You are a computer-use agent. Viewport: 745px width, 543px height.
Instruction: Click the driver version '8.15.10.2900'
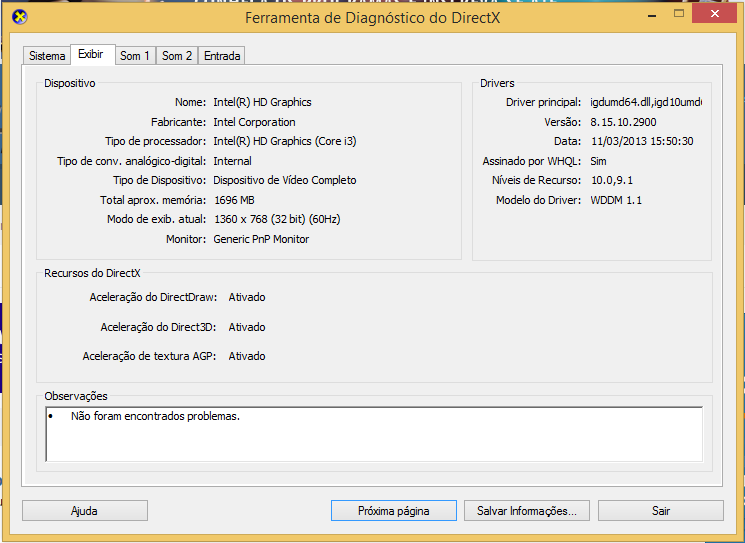[623, 122]
